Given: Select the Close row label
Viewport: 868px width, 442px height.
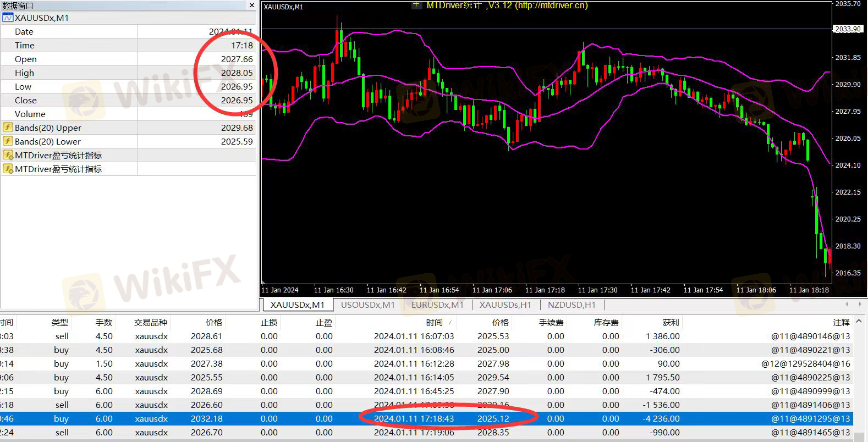Looking at the screenshot, I should 26,100.
